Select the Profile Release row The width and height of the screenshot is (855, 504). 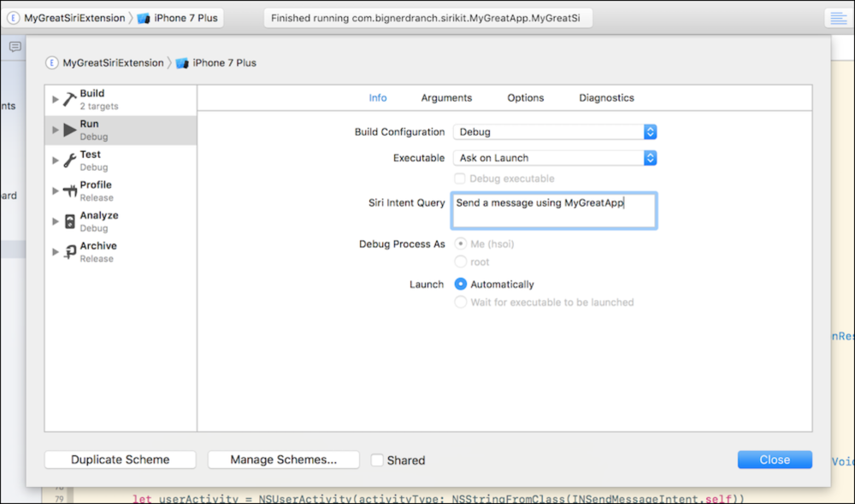(121, 190)
